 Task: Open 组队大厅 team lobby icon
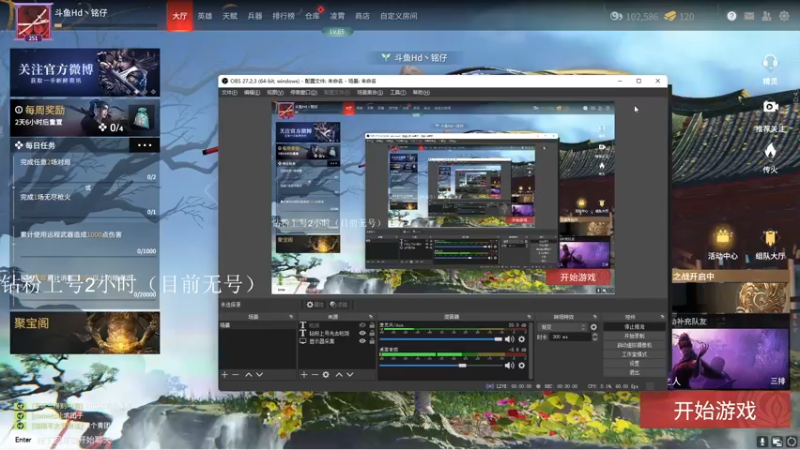770,238
